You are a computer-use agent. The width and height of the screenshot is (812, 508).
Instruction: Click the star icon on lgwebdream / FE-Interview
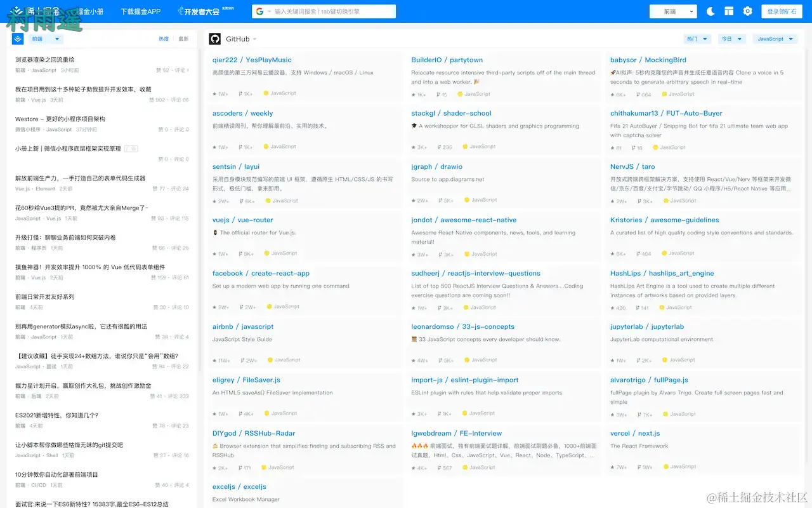(x=414, y=468)
